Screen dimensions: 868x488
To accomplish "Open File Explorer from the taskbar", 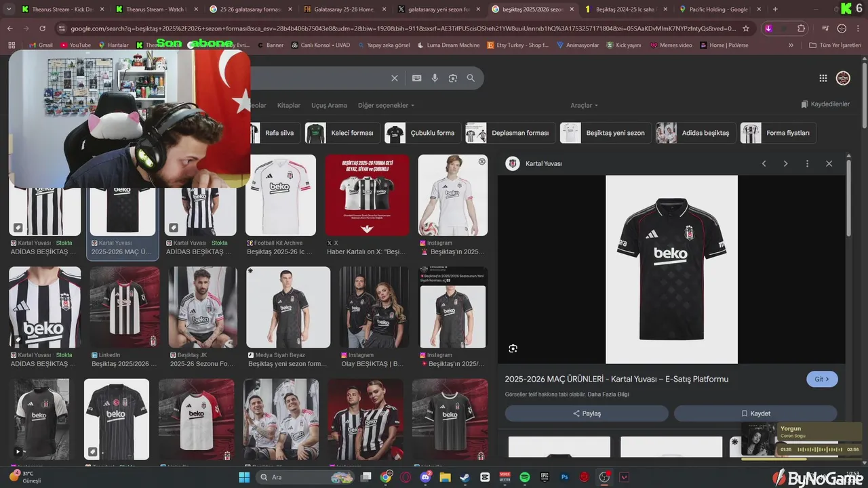I will (x=445, y=477).
